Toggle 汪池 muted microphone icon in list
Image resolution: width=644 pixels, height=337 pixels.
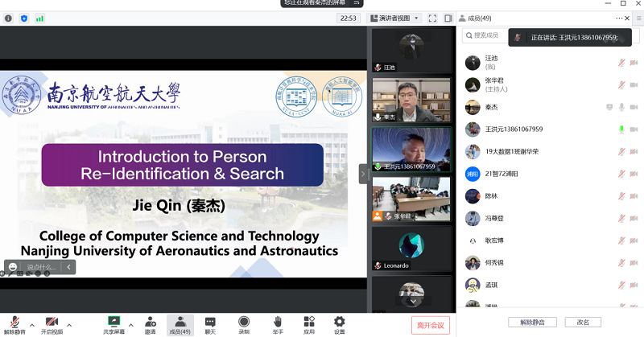(621, 63)
